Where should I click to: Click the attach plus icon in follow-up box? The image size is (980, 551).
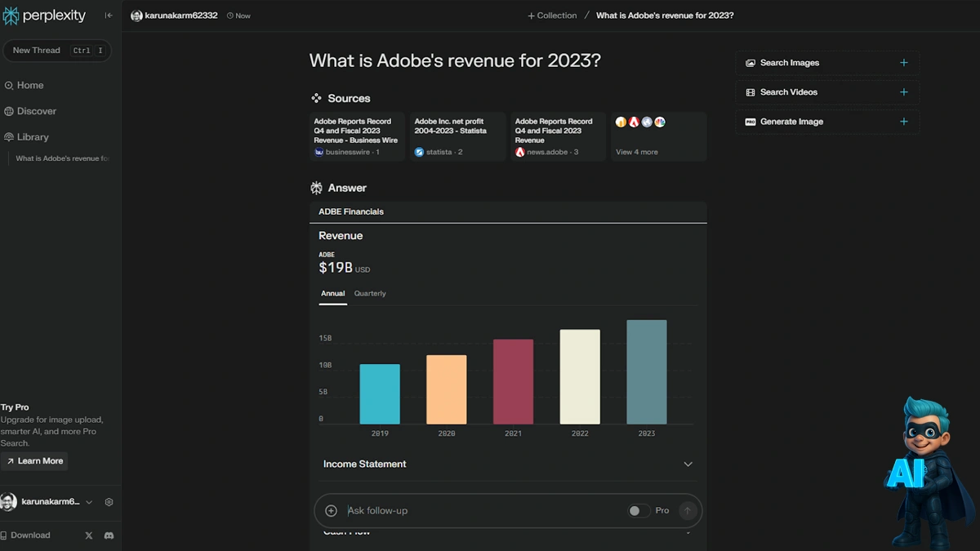pos(331,511)
